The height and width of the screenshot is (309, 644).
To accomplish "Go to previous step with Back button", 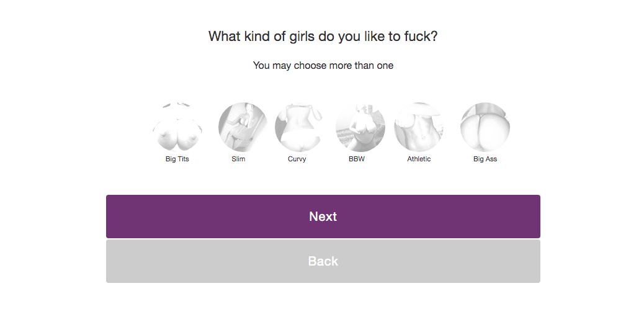I will pyautogui.click(x=323, y=261).
